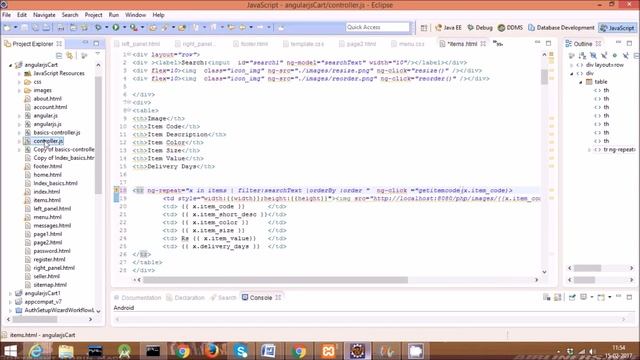This screenshot has width=640, height=360.
Task: Open the Project menu
Action: (93, 15)
